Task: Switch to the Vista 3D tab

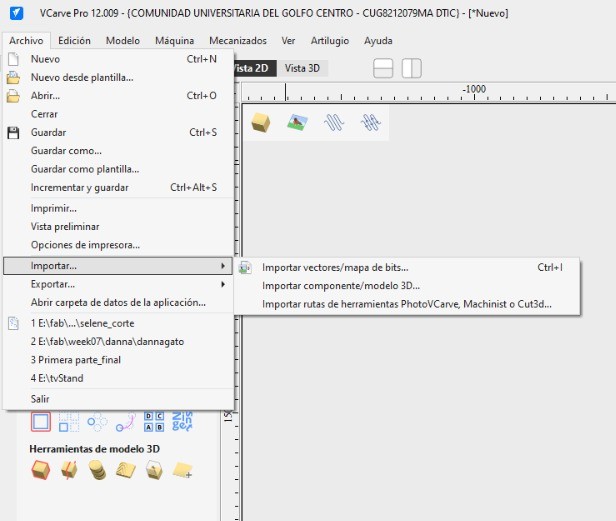Action: tap(302, 68)
